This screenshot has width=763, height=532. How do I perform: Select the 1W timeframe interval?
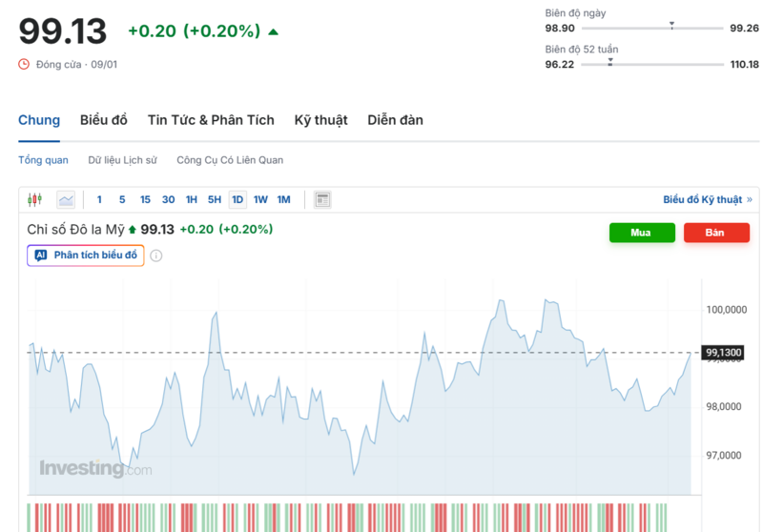[x=260, y=199]
